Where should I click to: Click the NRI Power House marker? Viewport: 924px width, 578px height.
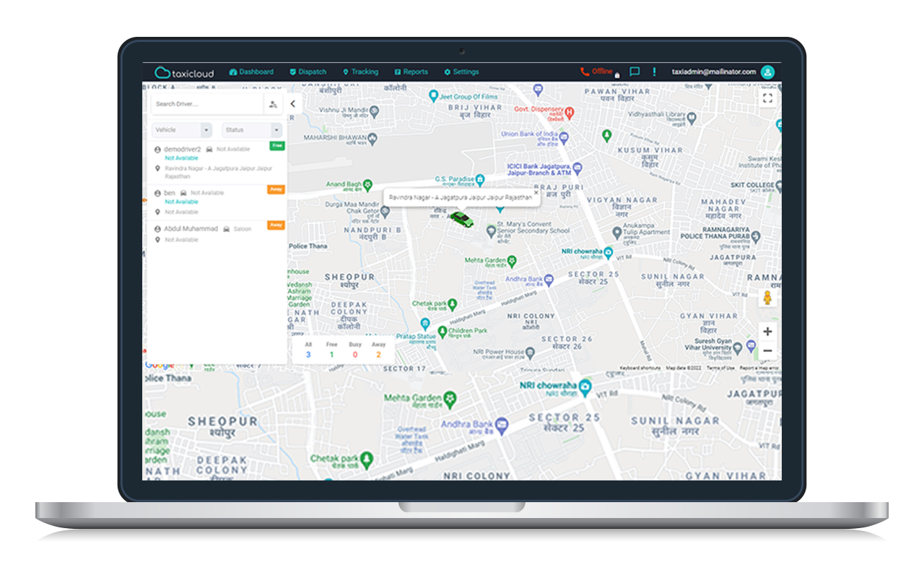(x=531, y=353)
